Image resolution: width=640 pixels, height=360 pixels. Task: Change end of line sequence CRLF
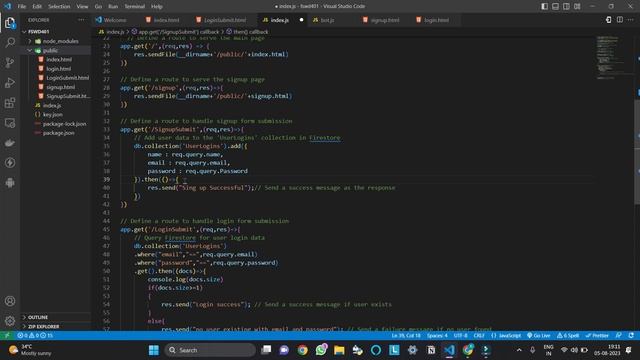(x=479, y=336)
